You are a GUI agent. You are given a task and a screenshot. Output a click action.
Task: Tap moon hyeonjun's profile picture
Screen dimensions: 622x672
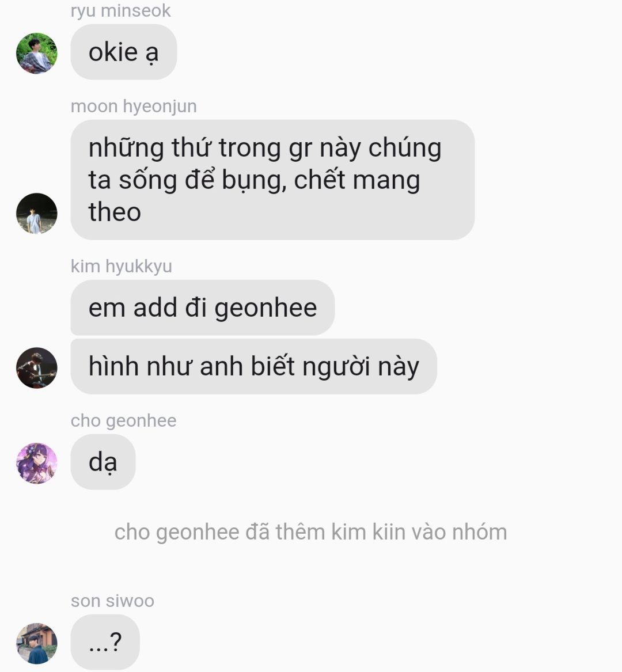point(36,214)
